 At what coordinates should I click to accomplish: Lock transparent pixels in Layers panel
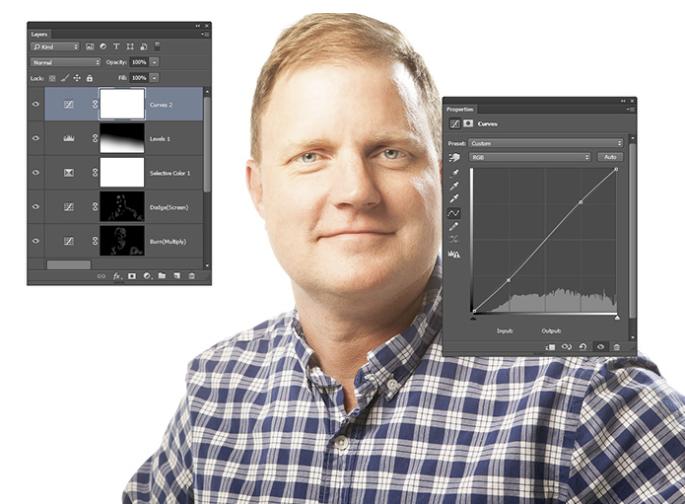(52, 78)
